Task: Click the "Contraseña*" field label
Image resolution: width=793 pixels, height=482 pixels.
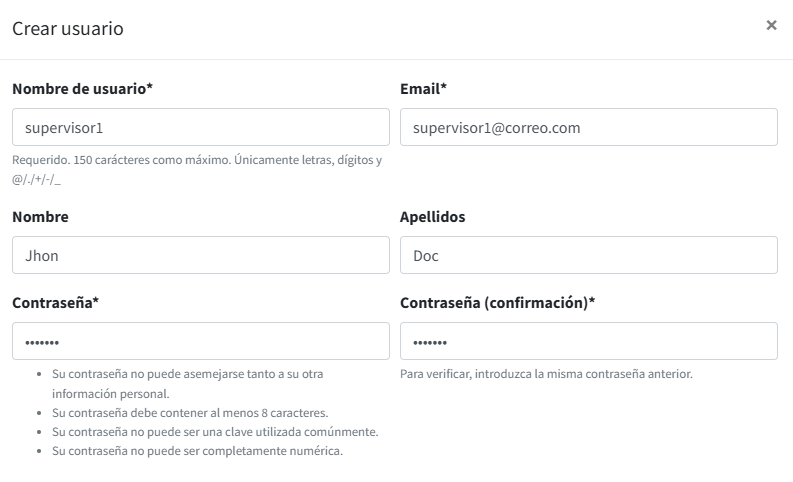Action: (55, 302)
